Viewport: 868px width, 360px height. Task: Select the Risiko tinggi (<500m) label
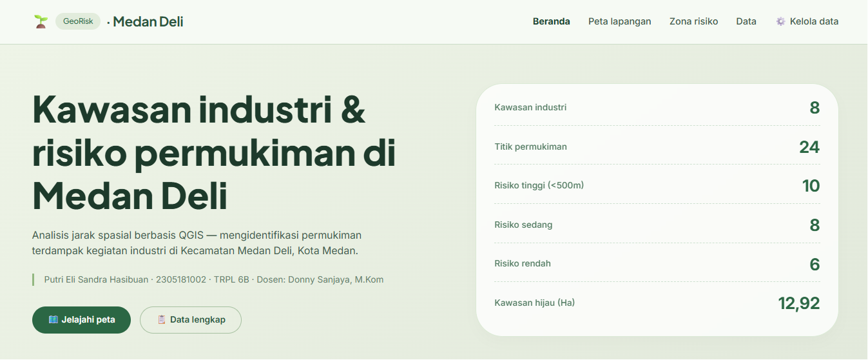point(539,186)
